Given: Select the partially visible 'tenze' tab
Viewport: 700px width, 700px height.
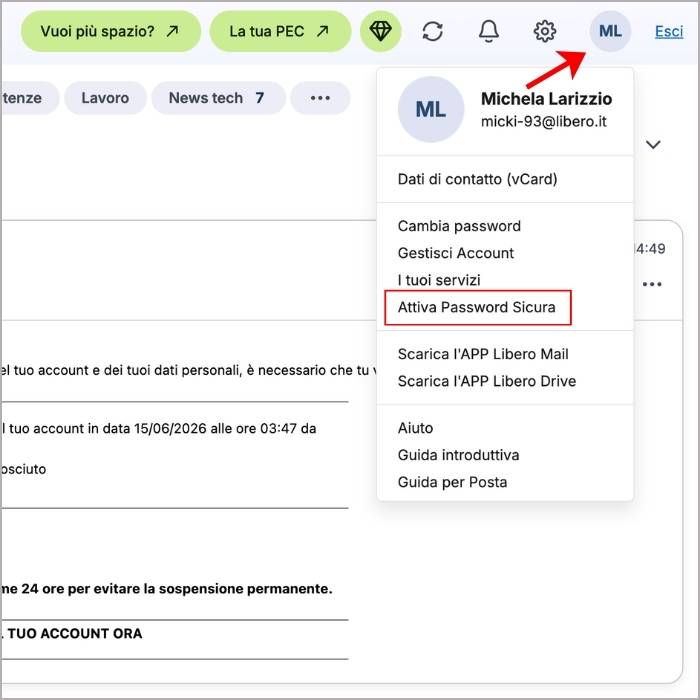Looking at the screenshot, I should coord(29,98).
